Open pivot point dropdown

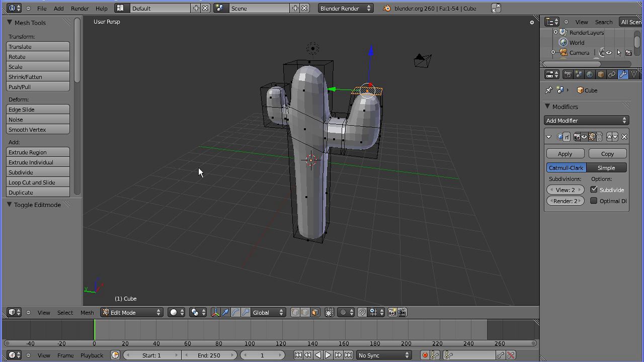[x=198, y=313]
